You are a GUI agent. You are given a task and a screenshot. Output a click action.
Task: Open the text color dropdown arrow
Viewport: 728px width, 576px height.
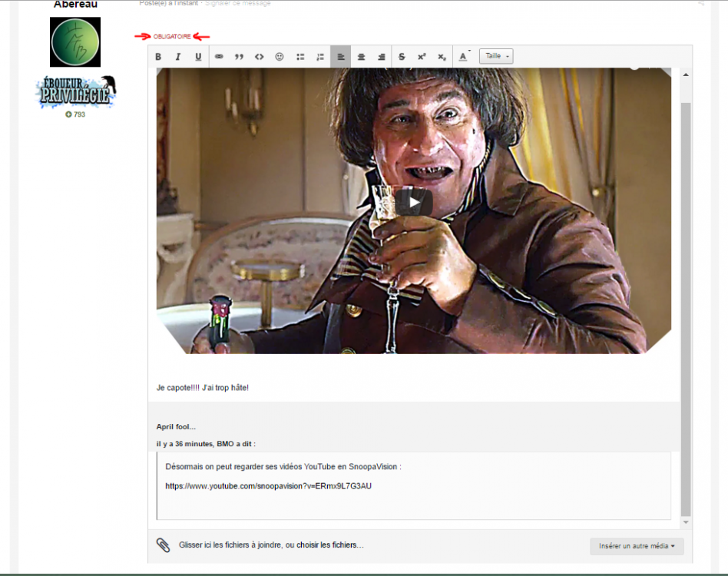coord(468,52)
